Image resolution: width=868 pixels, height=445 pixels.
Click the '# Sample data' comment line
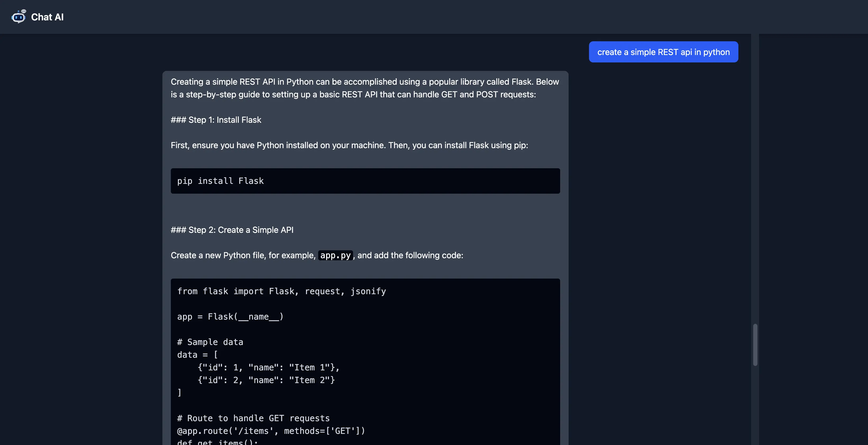[x=210, y=342]
